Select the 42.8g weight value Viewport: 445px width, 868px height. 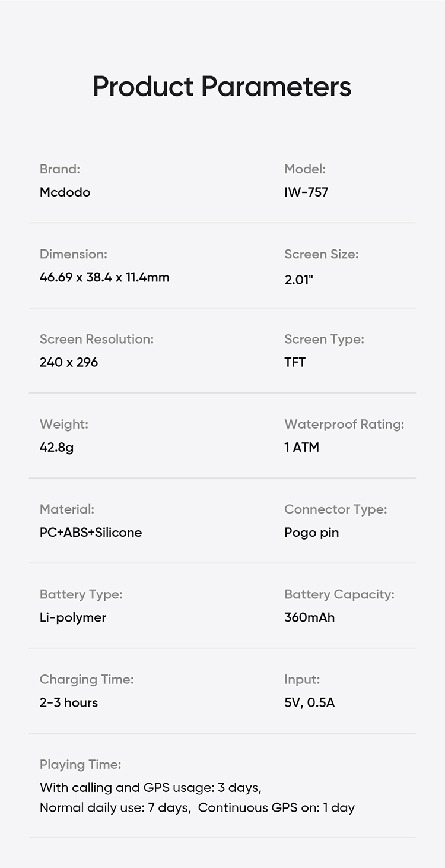point(56,447)
